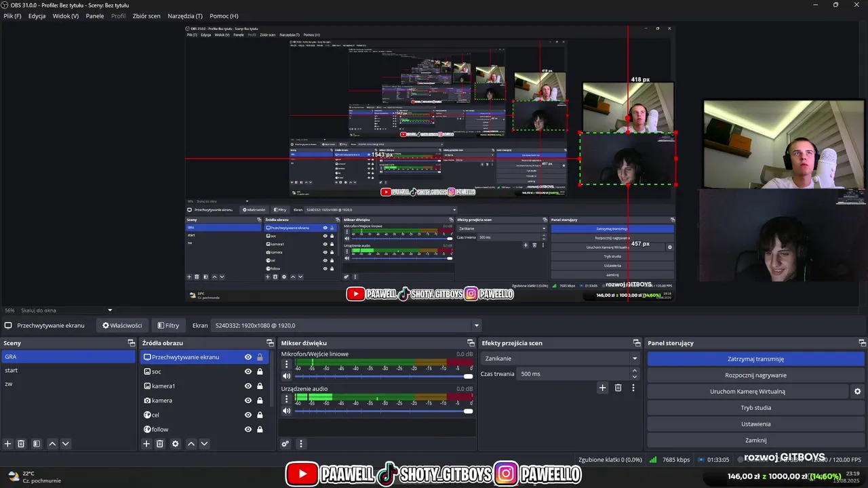Open Ustawienia settings button

point(755,424)
